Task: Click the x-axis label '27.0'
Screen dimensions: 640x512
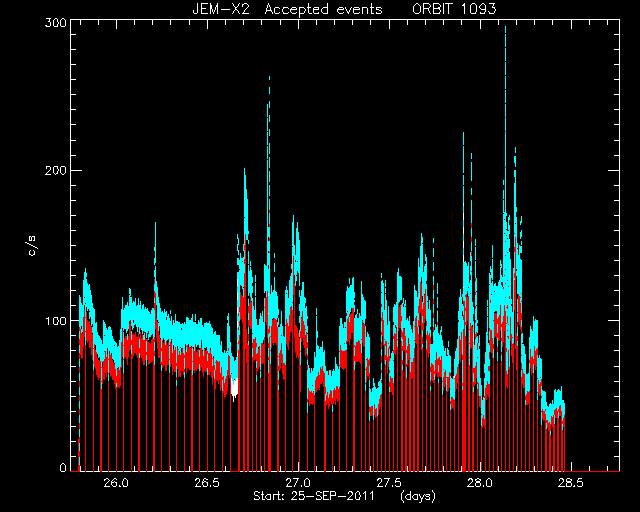Action: click(298, 483)
